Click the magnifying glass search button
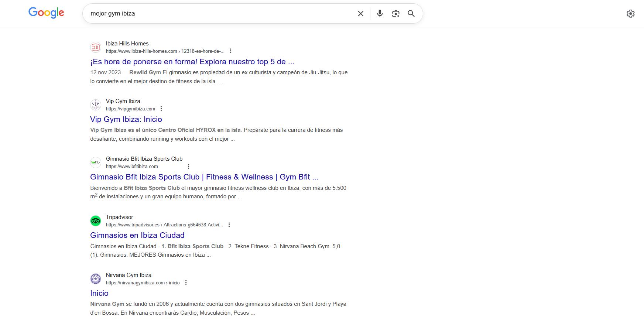 [411, 14]
